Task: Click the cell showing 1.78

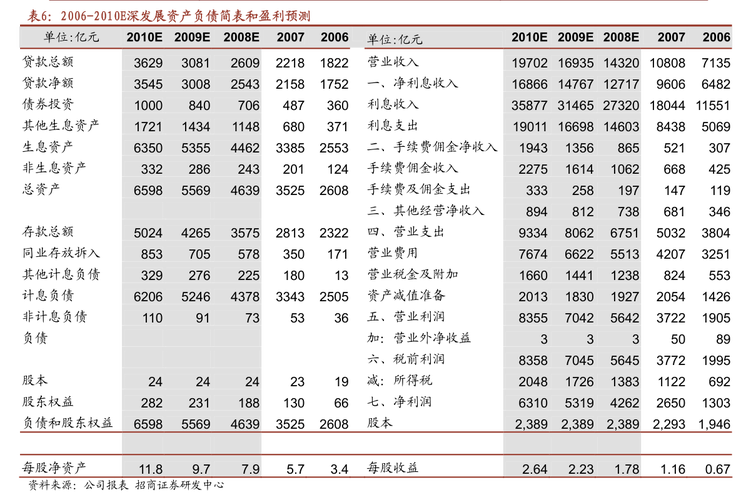Action: (x=625, y=468)
